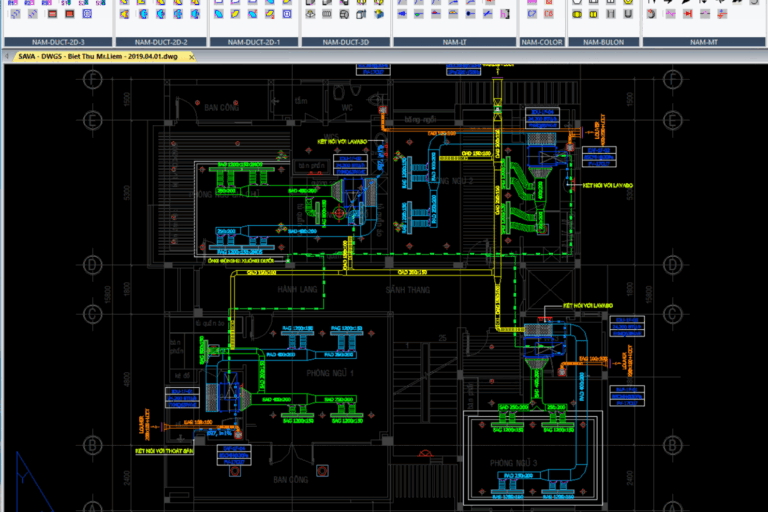Viewport: 768px width, 512px height.
Task: Click the blue concentric square icon in NAM-DUCT-2D-3
Action: tap(87, 14)
